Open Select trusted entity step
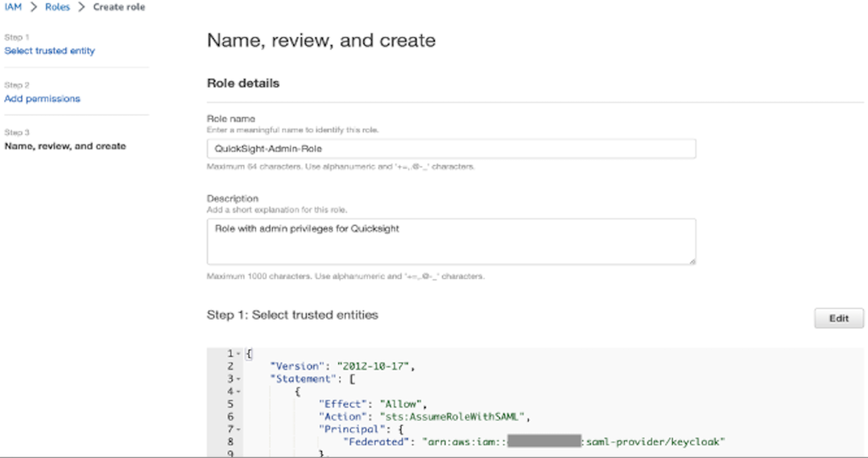The height and width of the screenshot is (458, 868). coord(50,50)
